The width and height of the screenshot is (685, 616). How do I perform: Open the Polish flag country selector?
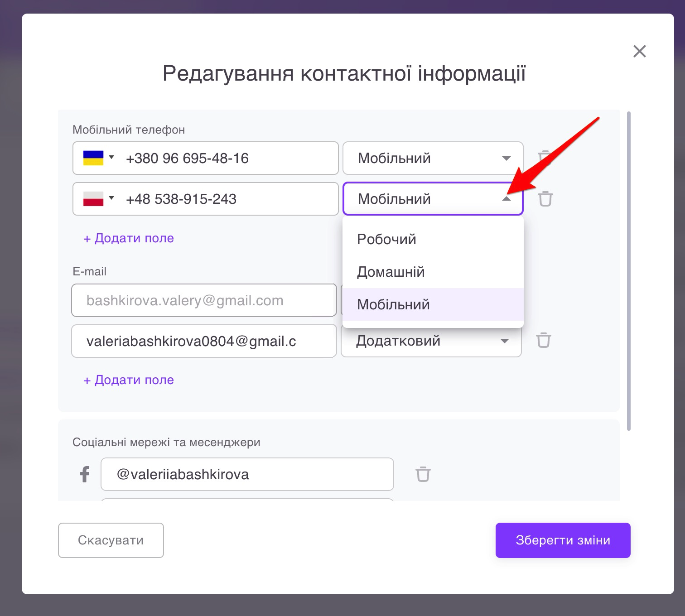(98, 199)
